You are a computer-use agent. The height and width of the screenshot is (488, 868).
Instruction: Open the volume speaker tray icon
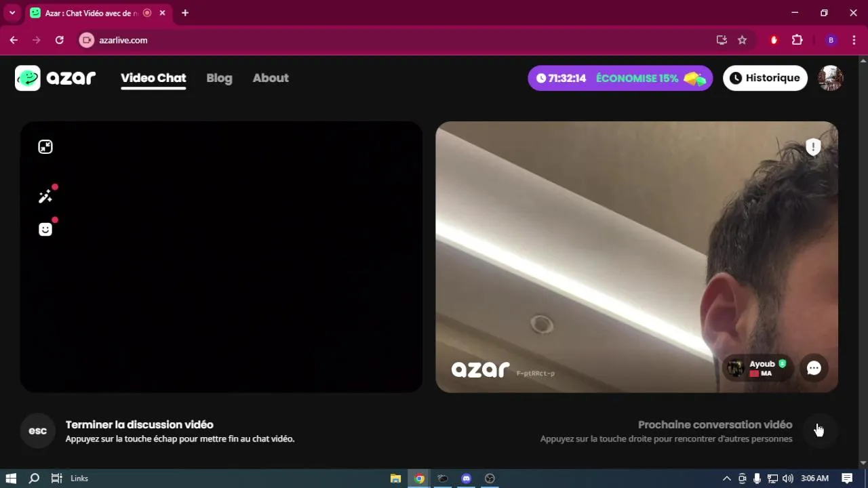coord(787,479)
